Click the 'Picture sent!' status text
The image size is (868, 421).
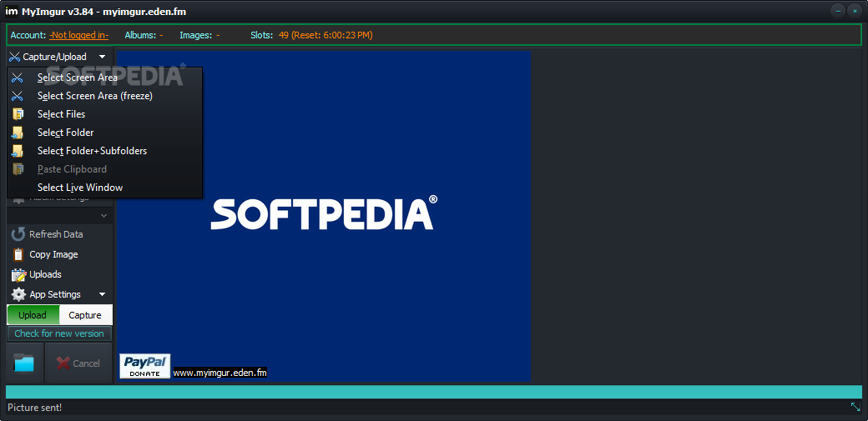[x=34, y=408]
